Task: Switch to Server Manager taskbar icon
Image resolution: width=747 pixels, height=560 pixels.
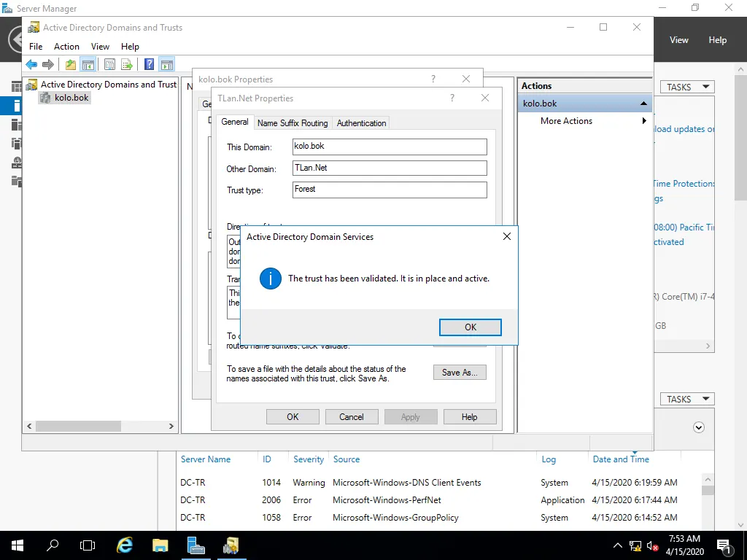Action: pos(196,545)
